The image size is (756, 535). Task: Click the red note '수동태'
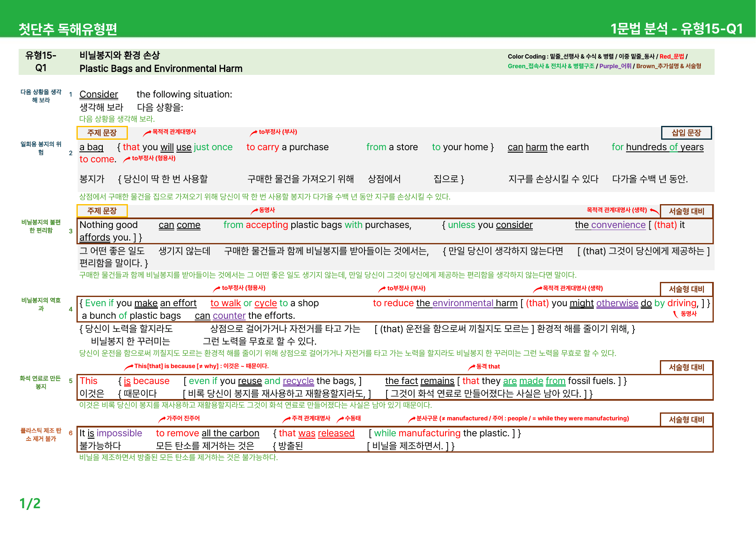click(353, 418)
